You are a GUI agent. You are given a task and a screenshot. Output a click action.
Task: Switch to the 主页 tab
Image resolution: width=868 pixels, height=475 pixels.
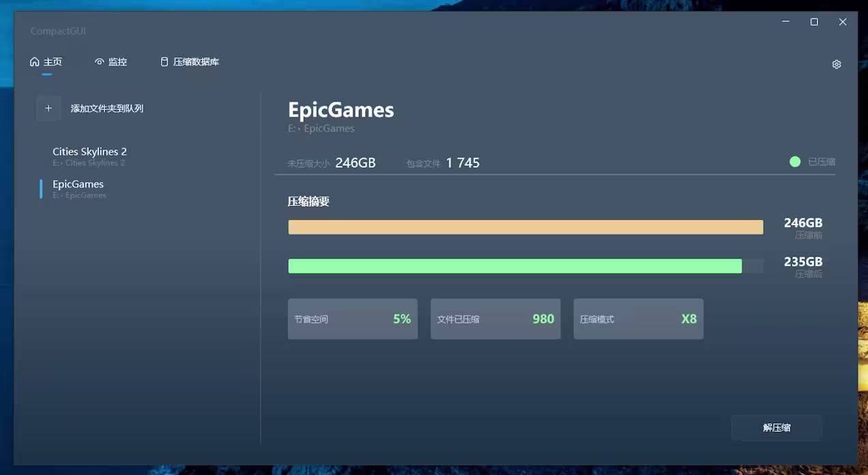tap(46, 62)
